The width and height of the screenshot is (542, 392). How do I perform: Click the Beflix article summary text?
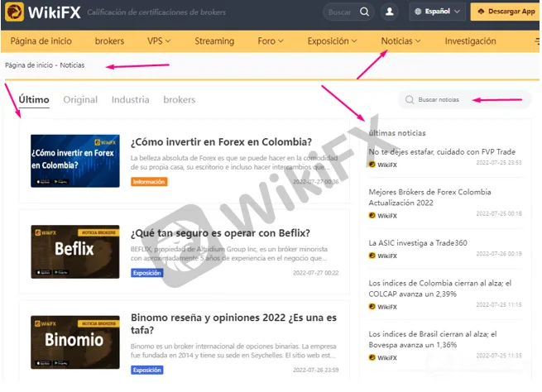pos(229,254)
